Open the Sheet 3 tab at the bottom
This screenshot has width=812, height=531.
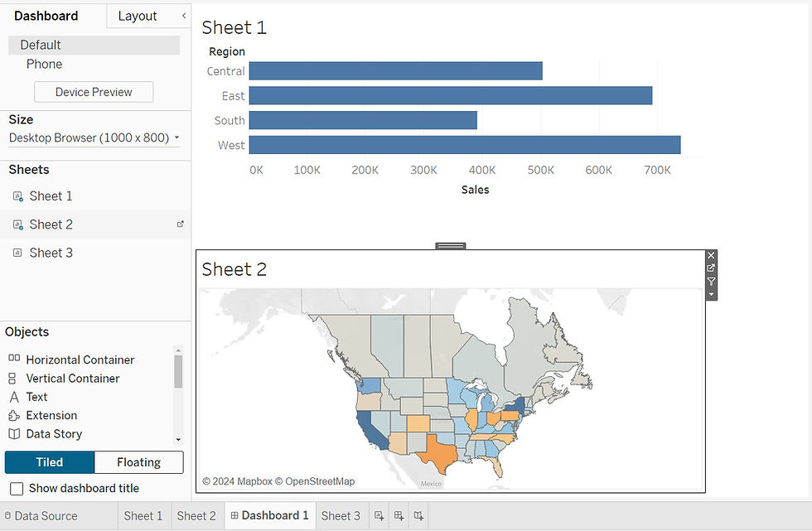pyautogui.click(x=341, y=515)
